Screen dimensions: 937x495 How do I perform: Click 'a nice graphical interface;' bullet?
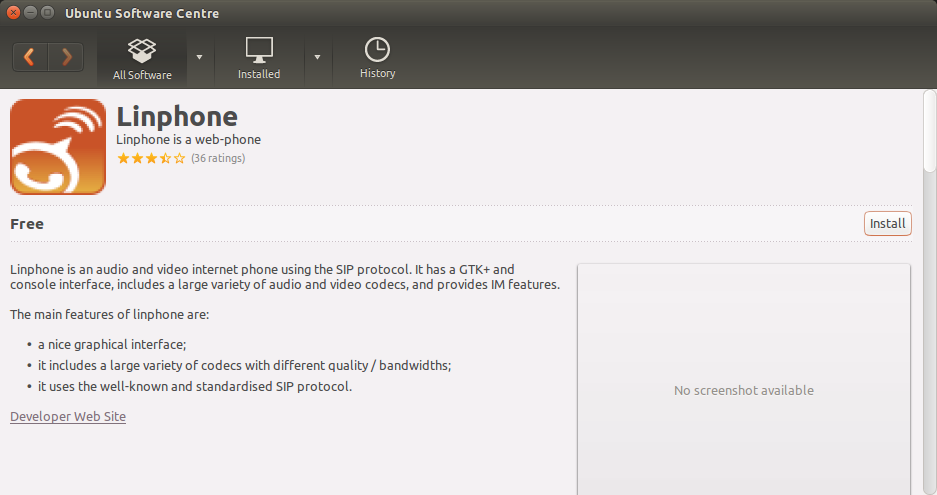[x=112, y=345]
